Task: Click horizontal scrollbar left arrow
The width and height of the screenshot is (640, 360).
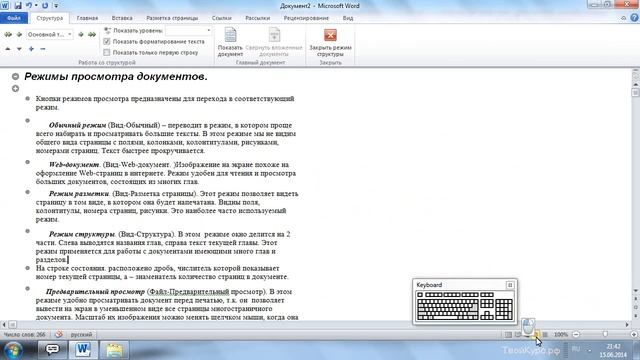Action: pyautogui.click(x=4, y=325)
